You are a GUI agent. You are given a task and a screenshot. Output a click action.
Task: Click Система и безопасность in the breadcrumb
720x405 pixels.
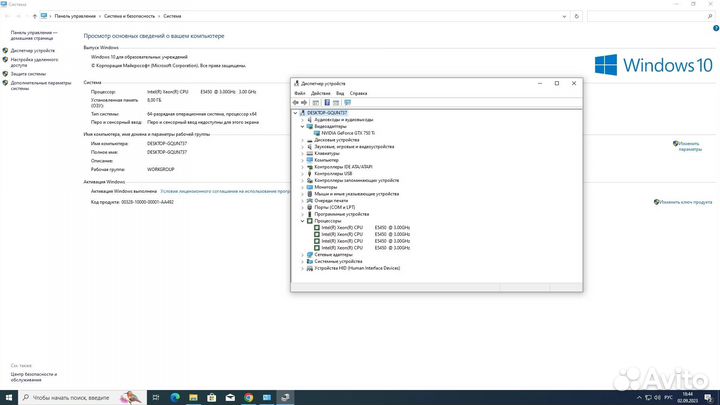pos(129,16)
